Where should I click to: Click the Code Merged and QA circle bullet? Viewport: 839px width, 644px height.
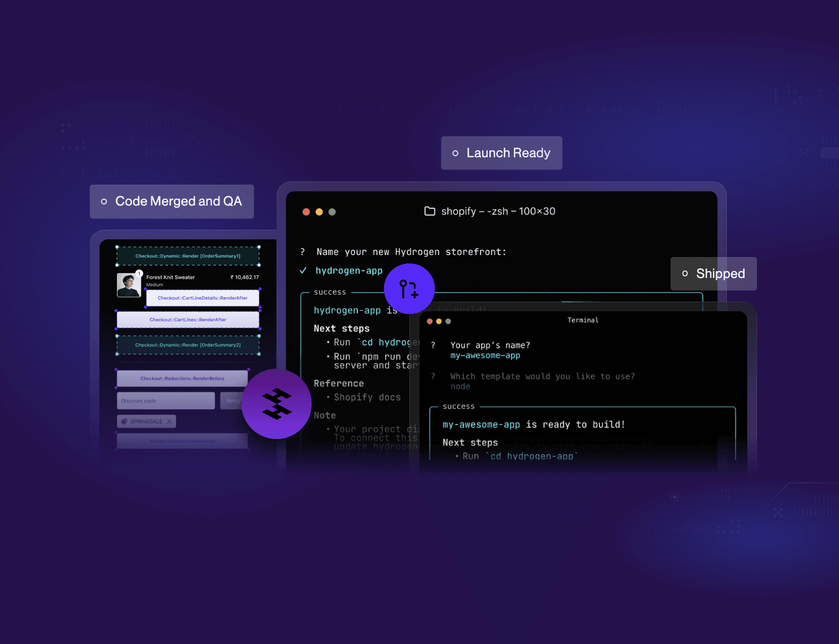(x=104, y=202)
